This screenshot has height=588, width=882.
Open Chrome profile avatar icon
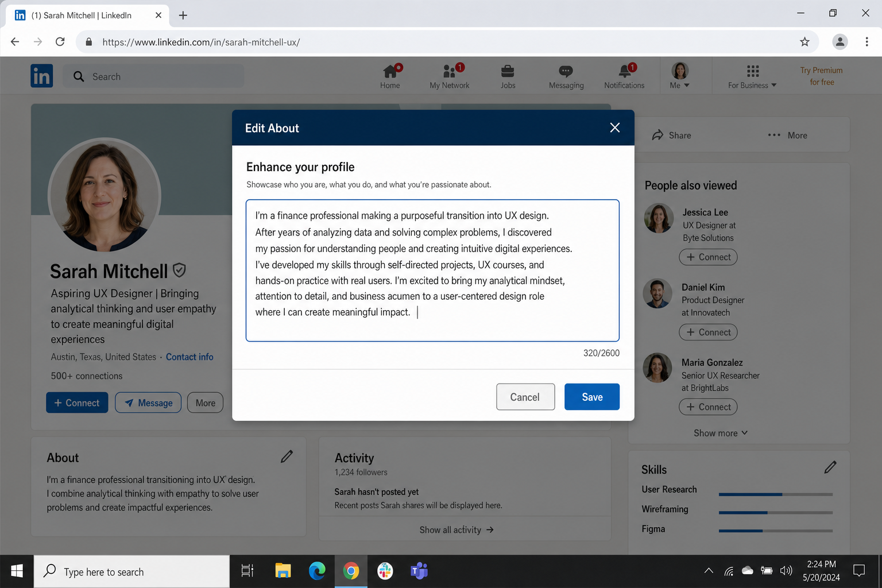tap(840, 42)
